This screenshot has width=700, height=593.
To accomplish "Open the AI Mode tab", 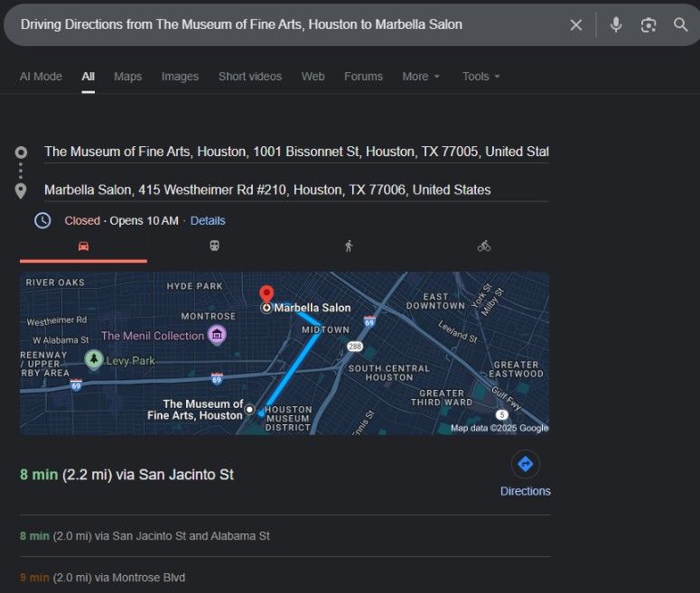I will [x=41, y=77].
